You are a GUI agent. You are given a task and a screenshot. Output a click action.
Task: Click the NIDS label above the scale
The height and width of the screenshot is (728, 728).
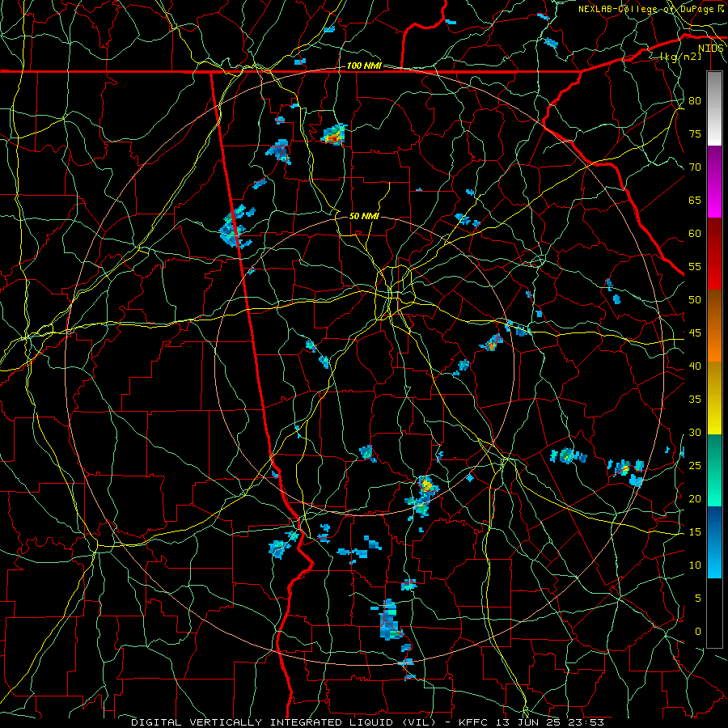coord(711,49)
